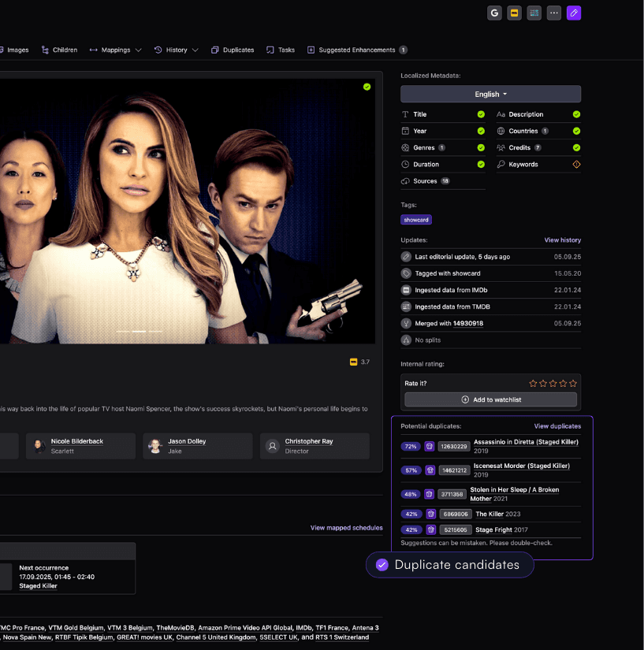Click Ingested data from IMDb icon

[x=406, y=290]
